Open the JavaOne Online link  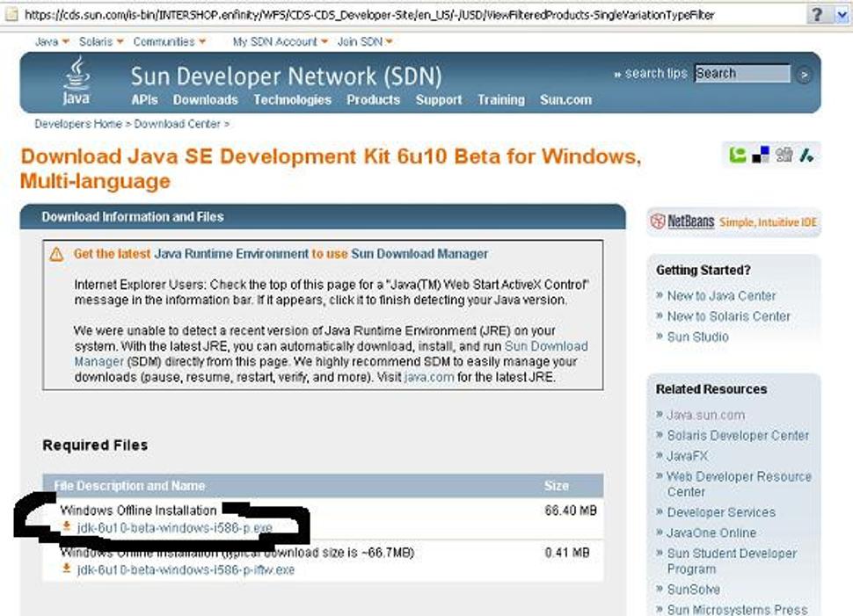tap(711, 533)
